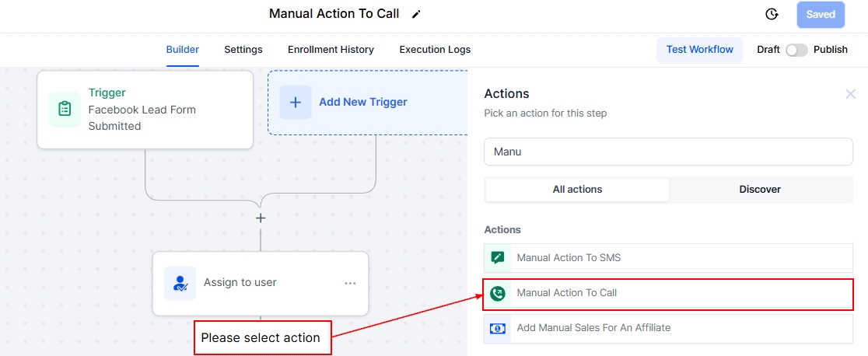Toggle the Draft/Publish switch

[796, 50]
